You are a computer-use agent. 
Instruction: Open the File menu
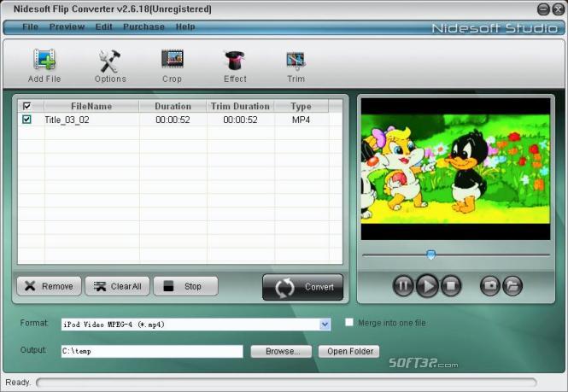point(30,26)
